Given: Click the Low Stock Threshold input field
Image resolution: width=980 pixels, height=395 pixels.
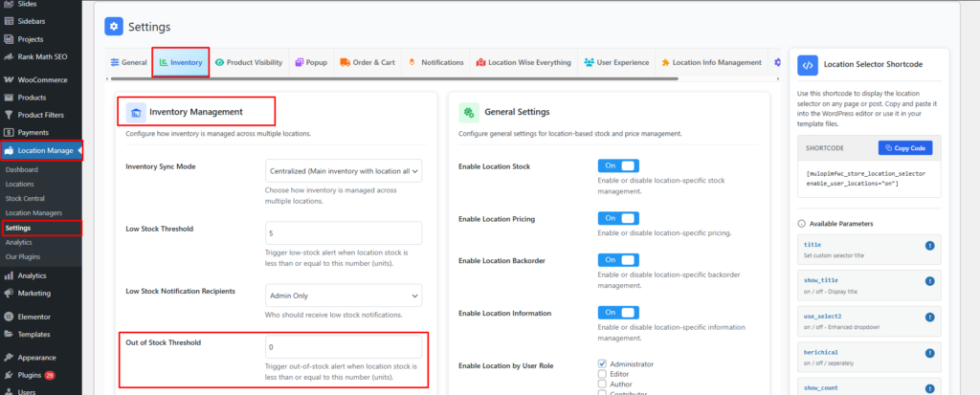Looking at the screenshot, I should tap(344, 232).
